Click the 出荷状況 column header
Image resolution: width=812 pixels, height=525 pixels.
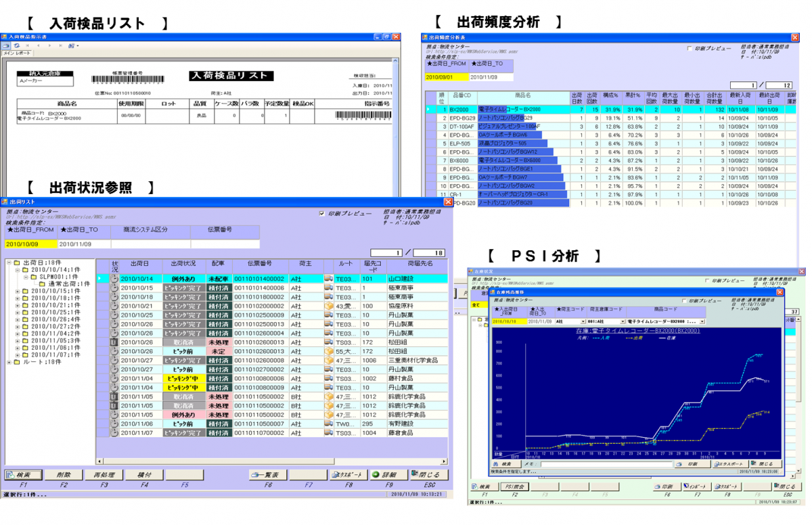183,265
